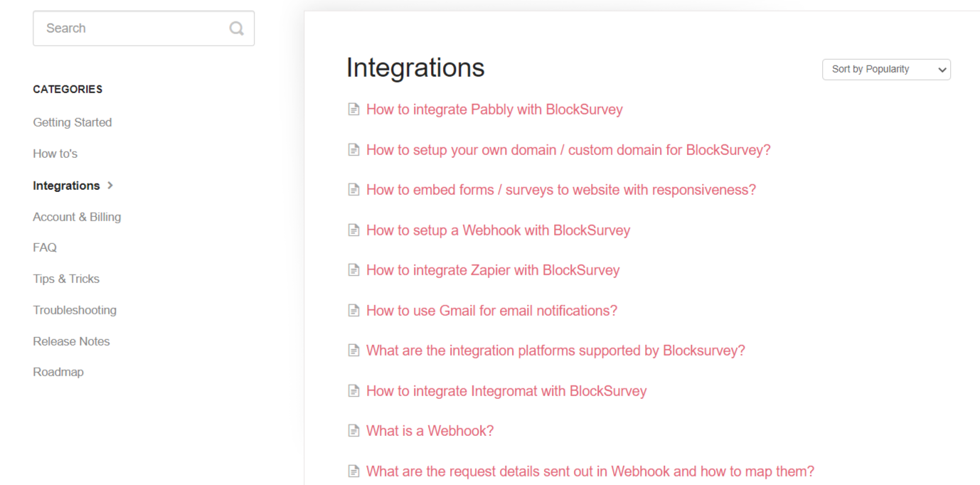Open Webhook request details mapping article

pyautogui.click(x=590, y=471)
